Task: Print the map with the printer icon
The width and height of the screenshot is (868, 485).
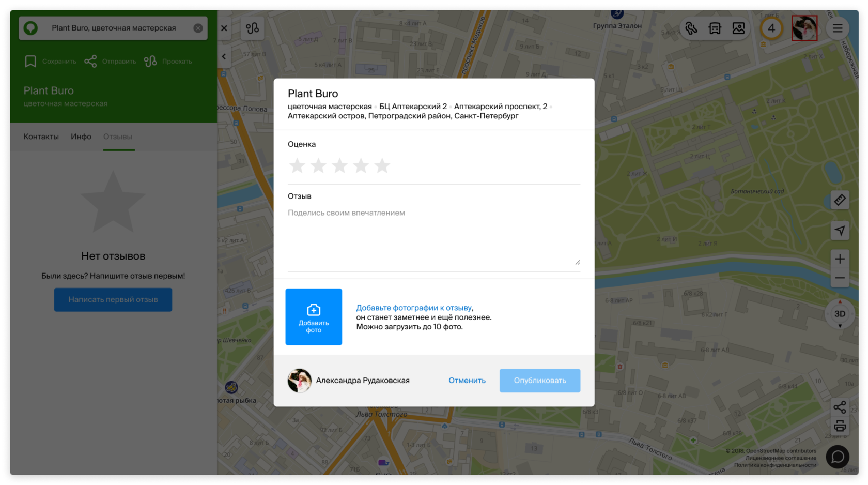Action: [840, 427]
